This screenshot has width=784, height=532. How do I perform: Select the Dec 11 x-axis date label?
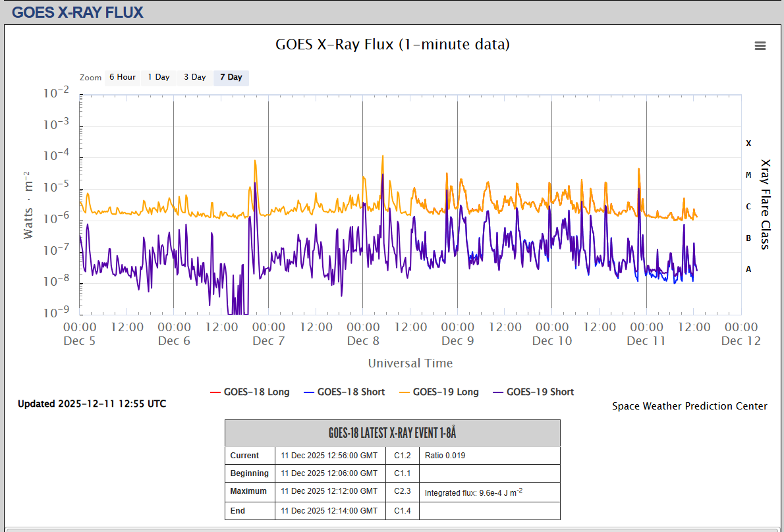646,341
